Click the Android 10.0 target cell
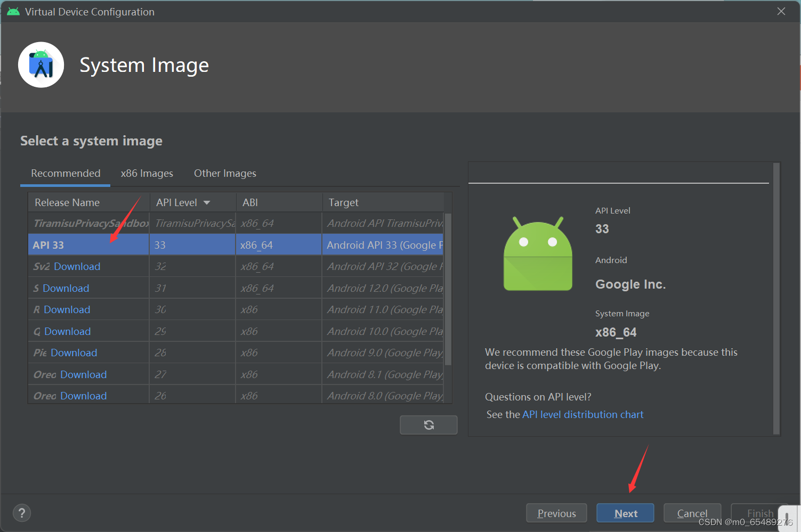The image size is (801, 532). click(383, 331)
